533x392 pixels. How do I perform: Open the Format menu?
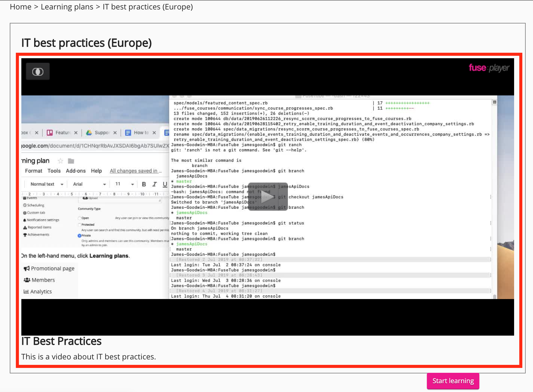point(34,171)
